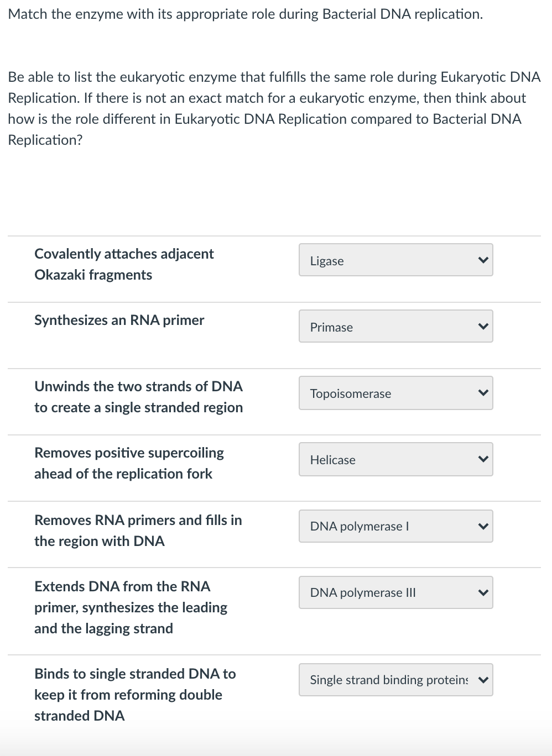552x756 pixels.
Task: Click the chevron beside Primase
Action: coord(484,326)
